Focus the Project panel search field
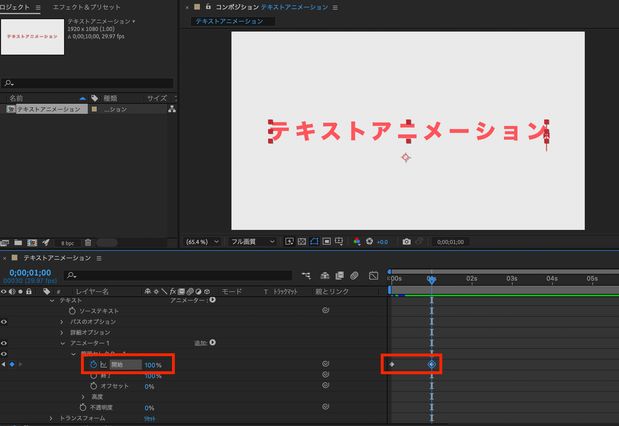 [87, 83]
